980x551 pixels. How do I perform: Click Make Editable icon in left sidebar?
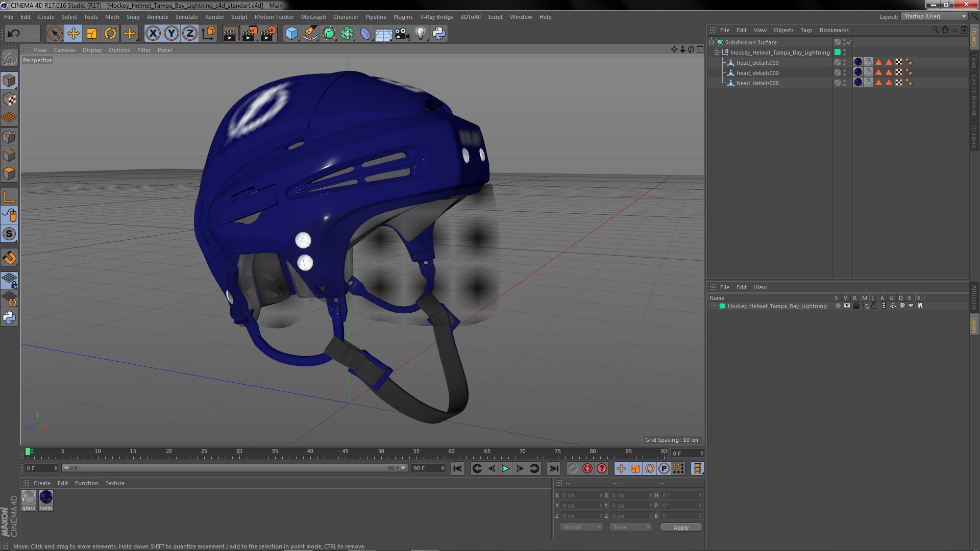[9, 57]
